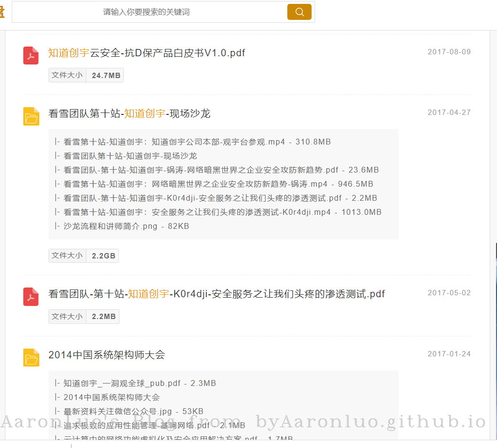This screenshot has width=497, height=448.
Task: Click folder icon beside 2014中国系统架构师大会
Action: 31,358
